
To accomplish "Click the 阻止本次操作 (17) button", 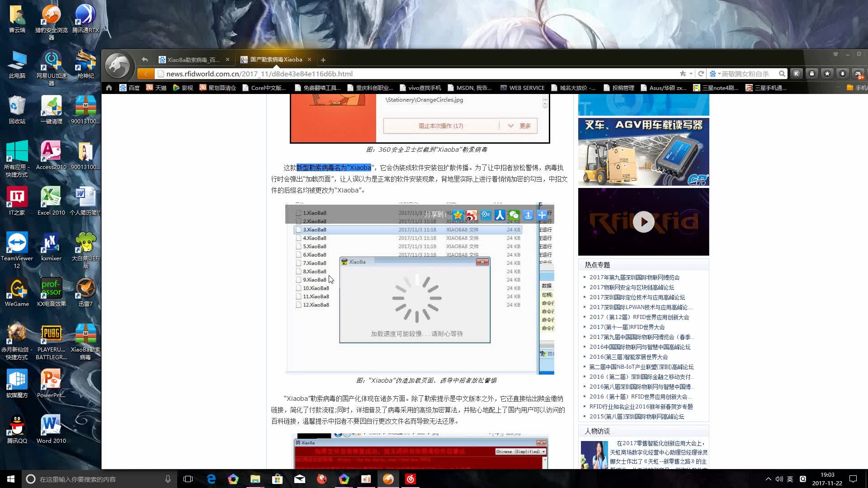I will [x=441, y=126].
